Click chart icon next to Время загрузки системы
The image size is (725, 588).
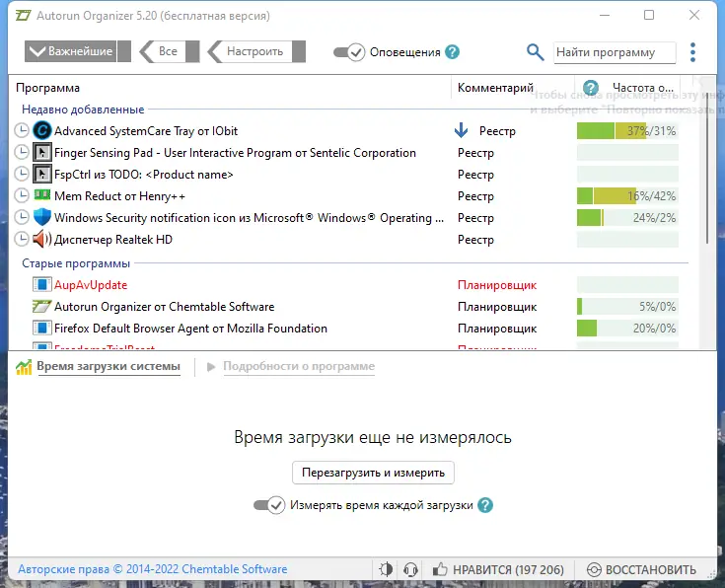[24, 367]
